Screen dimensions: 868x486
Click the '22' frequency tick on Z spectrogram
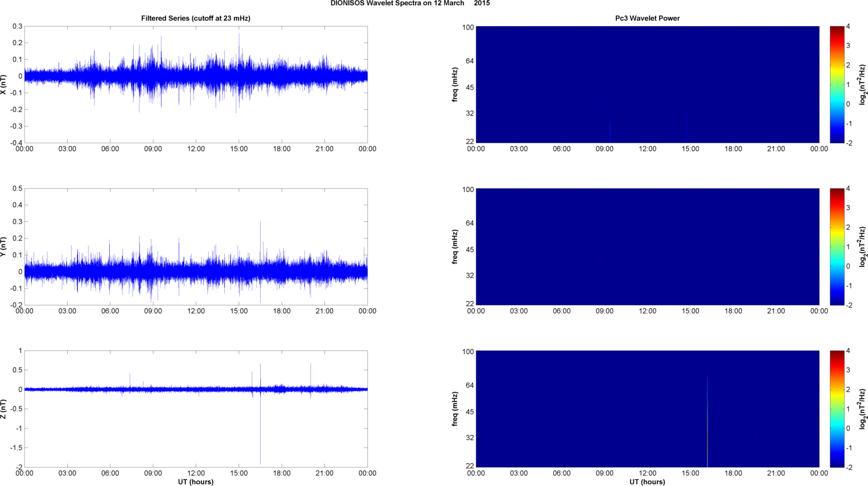pyautogui.click(x=470, y=466)
